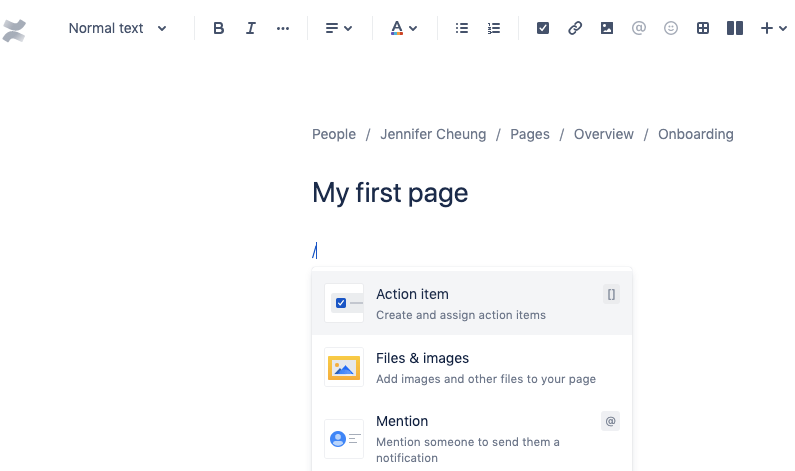Add a column layout
Viewport: 795px width, 471px height.
[x=735, y=28]
